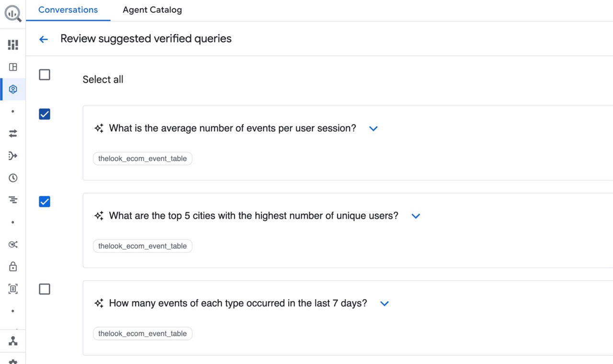Screen dimensions: 613x364
Task: Select the hexagon agents icon in sidebar
Action: [x=13, y=89]
